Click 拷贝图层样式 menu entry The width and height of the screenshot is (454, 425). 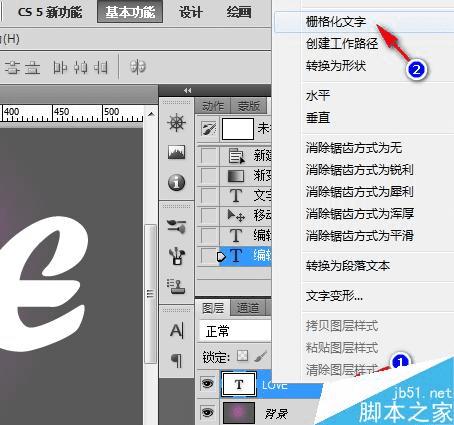tap(342, 326)
